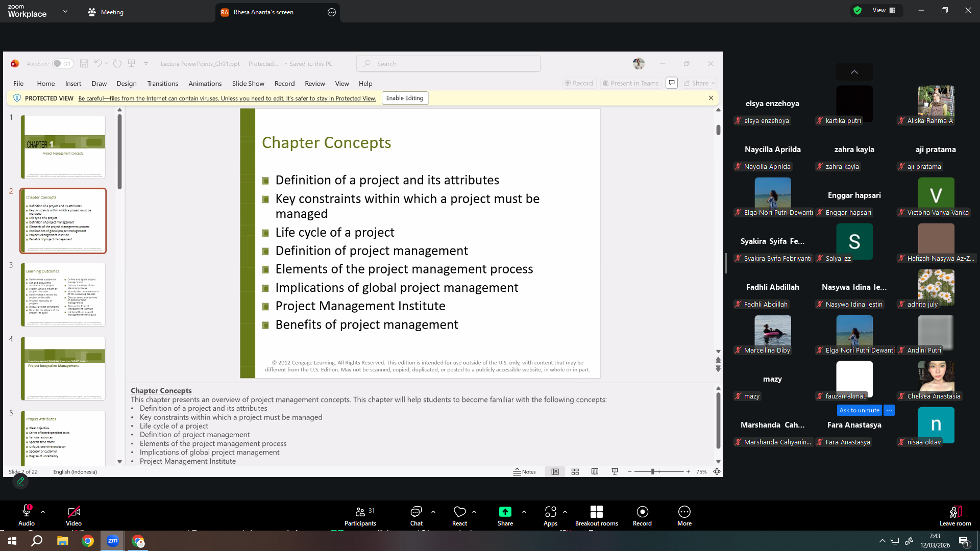Viewport: 980px width, 551px height.
Task: Click the Zoom Meeting tab button
Action: click(x=106, y=12)
